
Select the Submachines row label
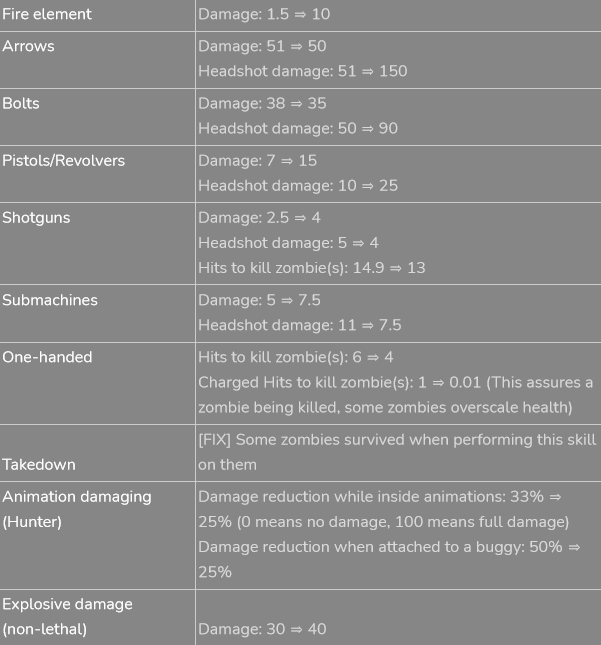point(50,300)
